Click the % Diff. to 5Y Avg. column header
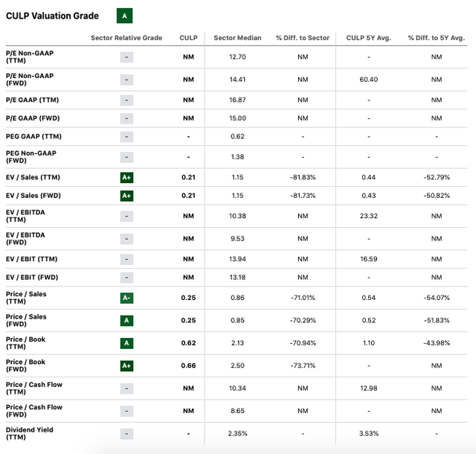Image resolution: width=476 pixels, height=454 pixels. [437, 38]
